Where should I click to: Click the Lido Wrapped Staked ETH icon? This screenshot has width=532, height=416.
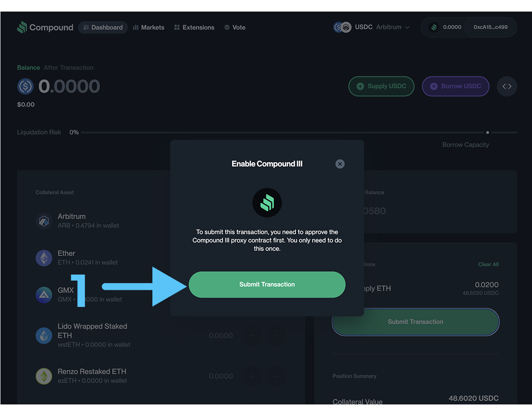[x=44, y=335]
